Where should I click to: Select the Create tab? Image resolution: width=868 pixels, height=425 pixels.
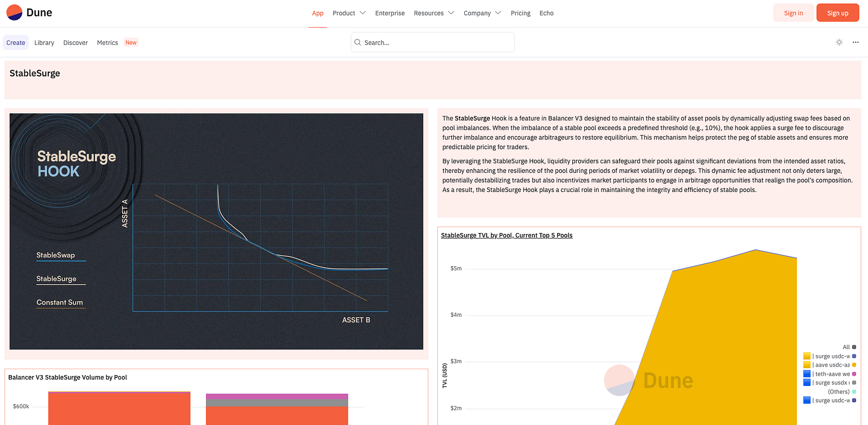16,43
